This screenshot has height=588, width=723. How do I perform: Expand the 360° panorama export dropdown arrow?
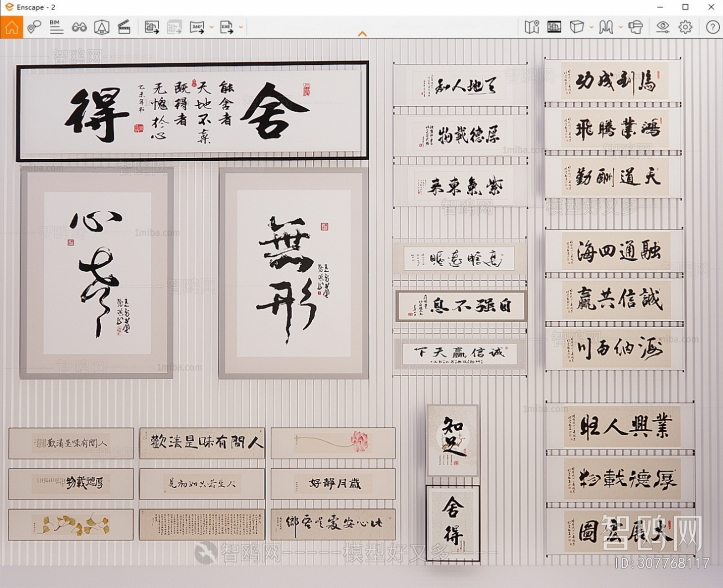point(212,27)
